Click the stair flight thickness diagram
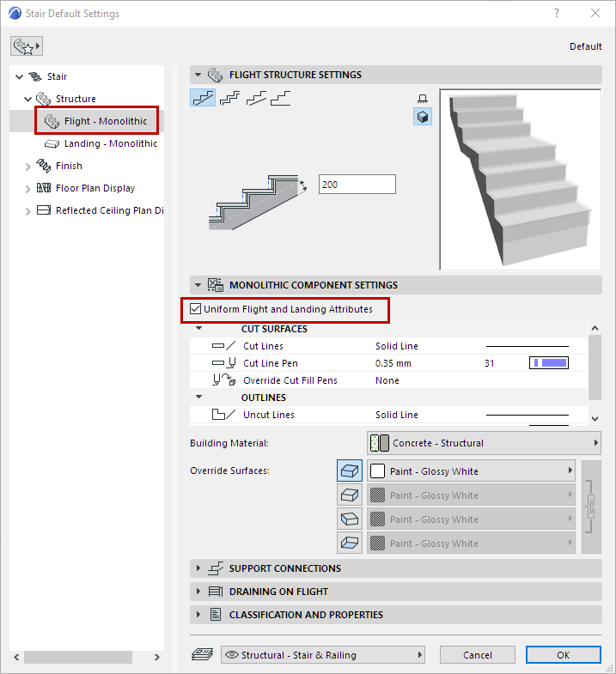 tap(257, 203)
